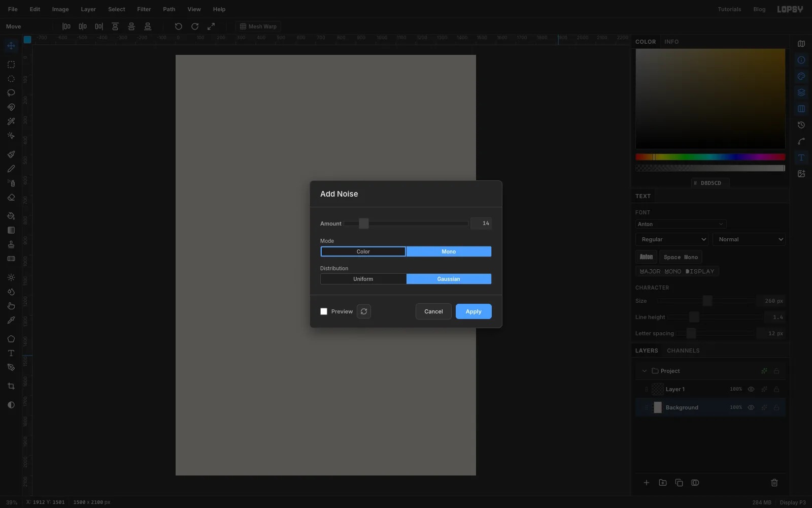Add a new layer with plus icon

click(647, 483)
